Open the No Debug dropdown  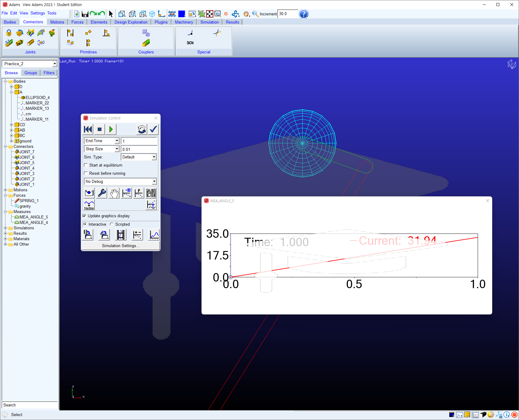tap(120, 181)
